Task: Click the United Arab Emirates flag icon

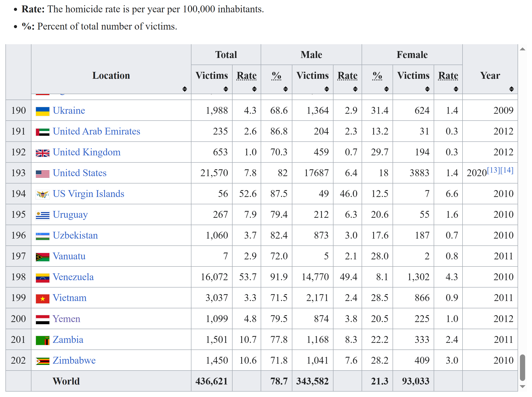Action: pyautogui.click(x=43, y=132)
